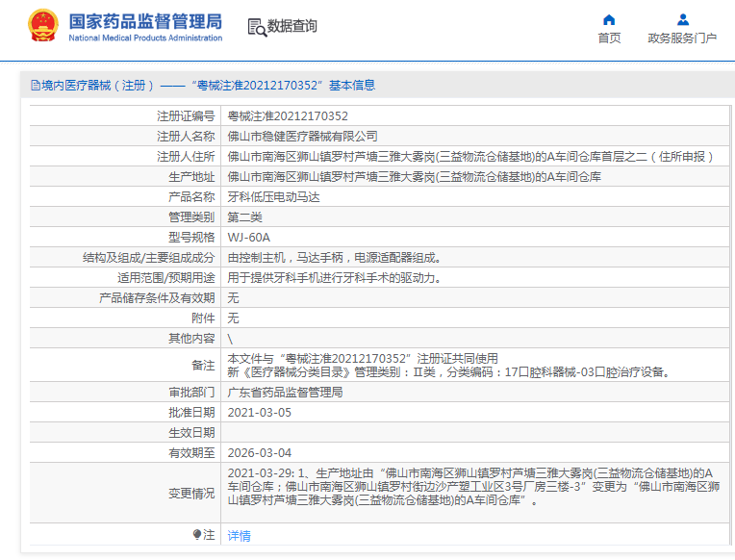Go to 首页 home page link

click(x=609, y=38)
